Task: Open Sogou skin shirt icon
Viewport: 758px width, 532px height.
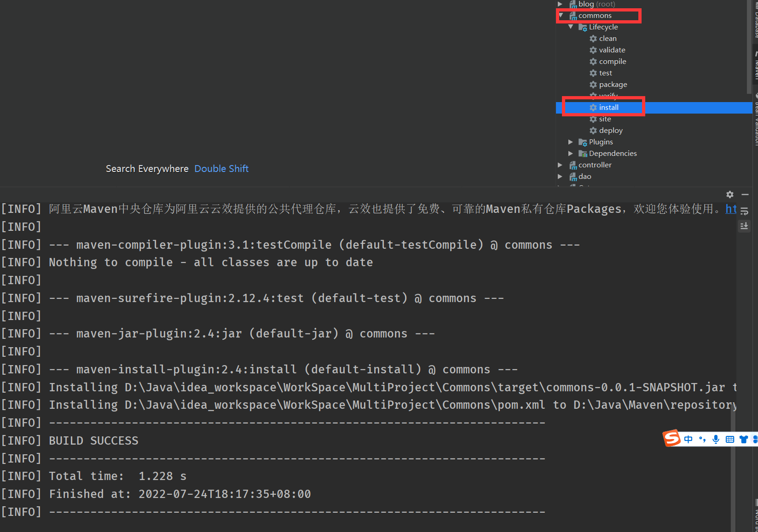Action: [743, 439]
